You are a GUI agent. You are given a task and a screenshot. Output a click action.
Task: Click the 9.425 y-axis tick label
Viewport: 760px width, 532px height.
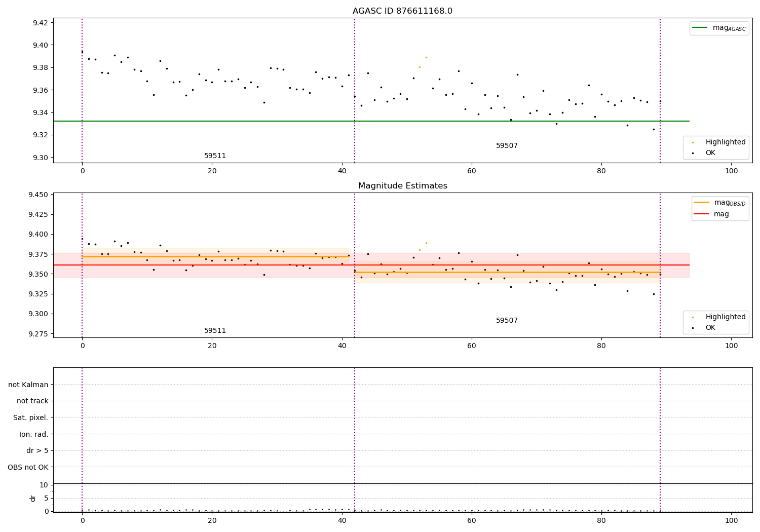coord(38,214)
